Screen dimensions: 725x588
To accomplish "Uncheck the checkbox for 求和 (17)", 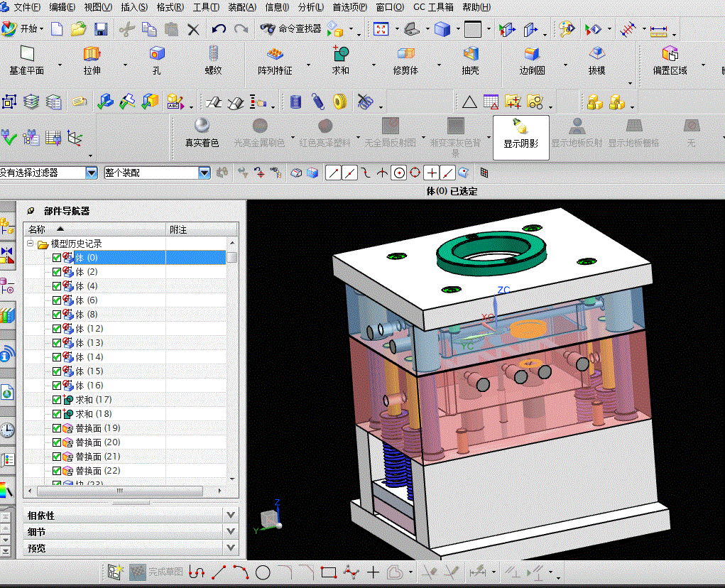I will (x=57, y=401).
